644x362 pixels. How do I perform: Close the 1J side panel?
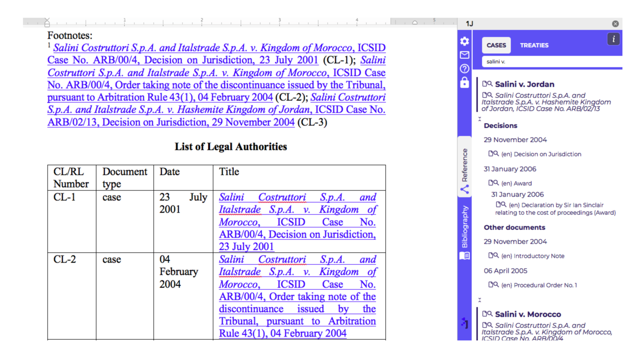point(615,24)
